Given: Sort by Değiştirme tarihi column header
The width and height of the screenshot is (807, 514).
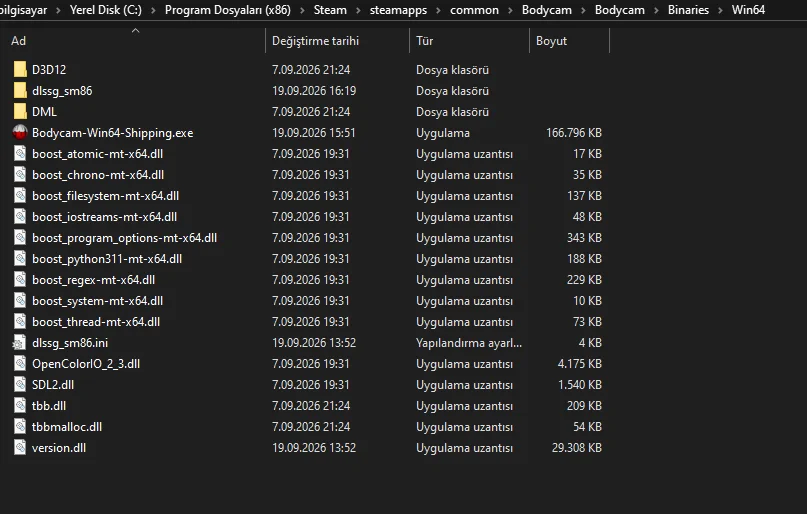Looking at the screenshot, I should [315, 41].
